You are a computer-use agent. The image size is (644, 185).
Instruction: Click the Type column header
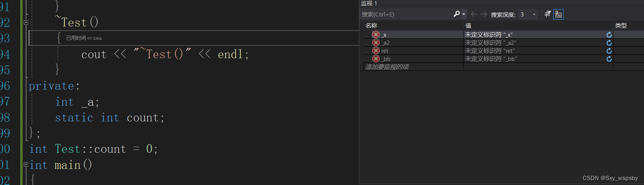[628, 25]
